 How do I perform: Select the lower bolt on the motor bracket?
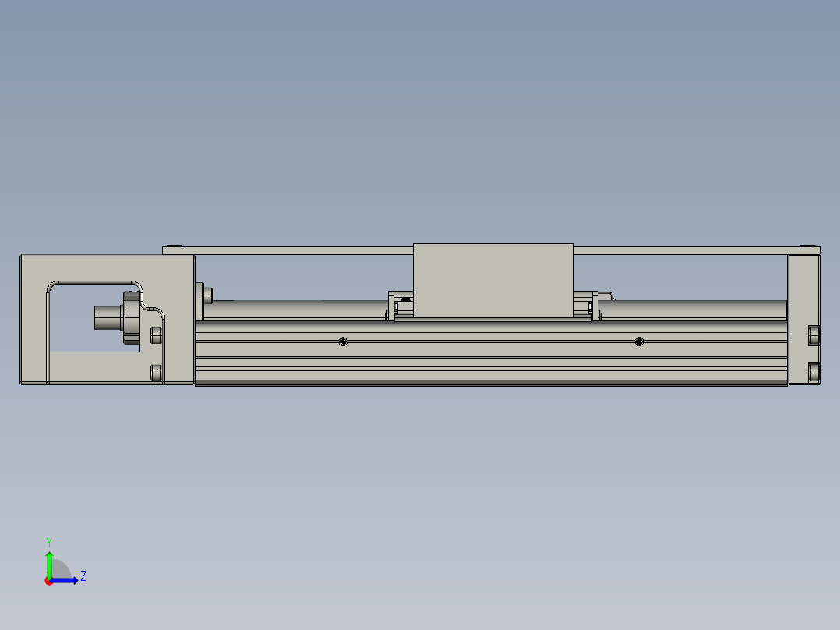(x=157, y=373)
